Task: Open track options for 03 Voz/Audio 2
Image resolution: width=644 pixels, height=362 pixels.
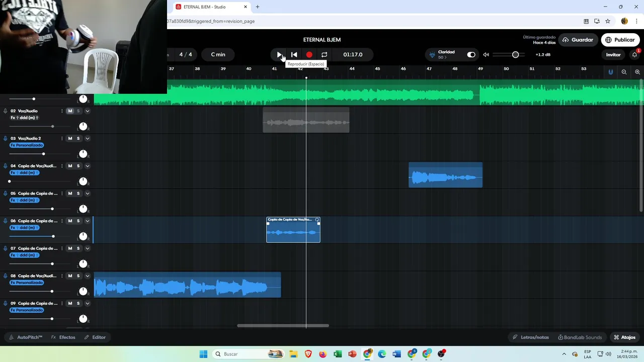Action: point(62,138)
